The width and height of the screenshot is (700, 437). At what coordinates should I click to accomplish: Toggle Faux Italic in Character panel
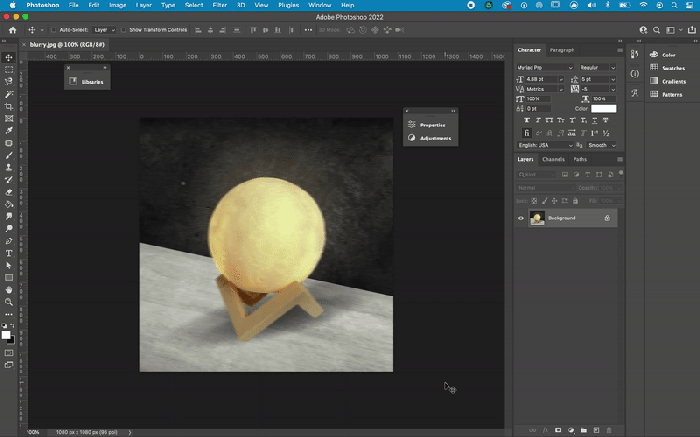click(538, 121)
